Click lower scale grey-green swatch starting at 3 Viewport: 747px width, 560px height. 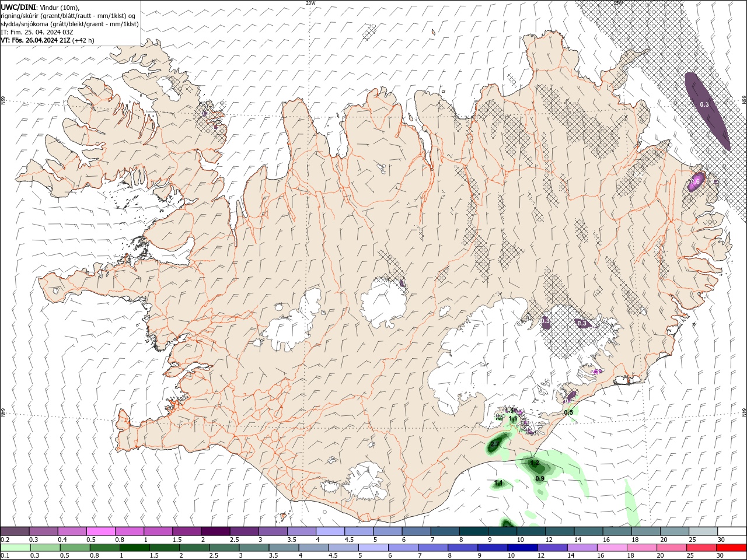point(253,548)
